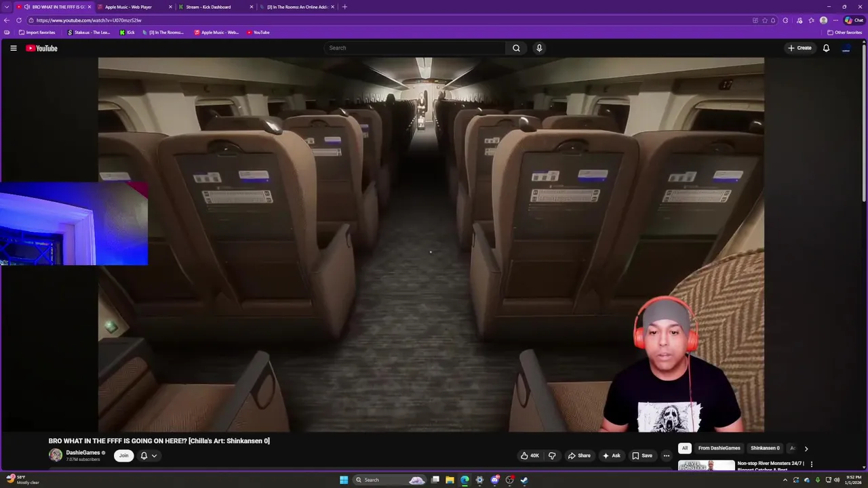Viewport: 868px width, 488px height.
Task: Open File Explorer from taskbar
Action: 450,480
